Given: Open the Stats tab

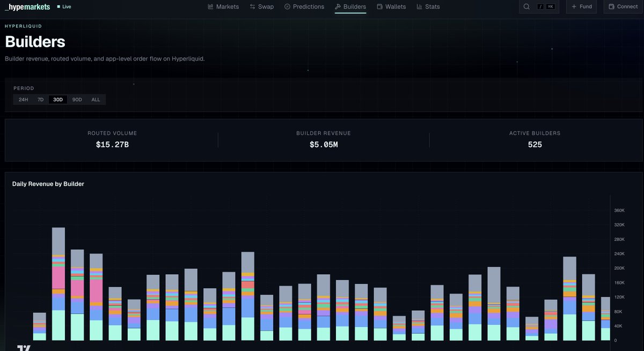Looking at the screenshot, I should [x=428, y=6].
